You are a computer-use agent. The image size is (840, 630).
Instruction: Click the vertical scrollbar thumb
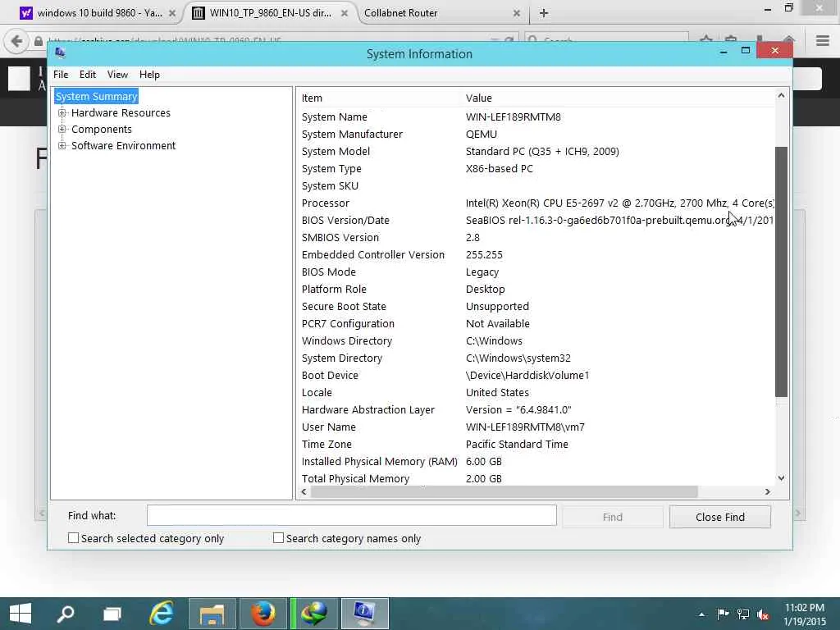click(781, 272)
